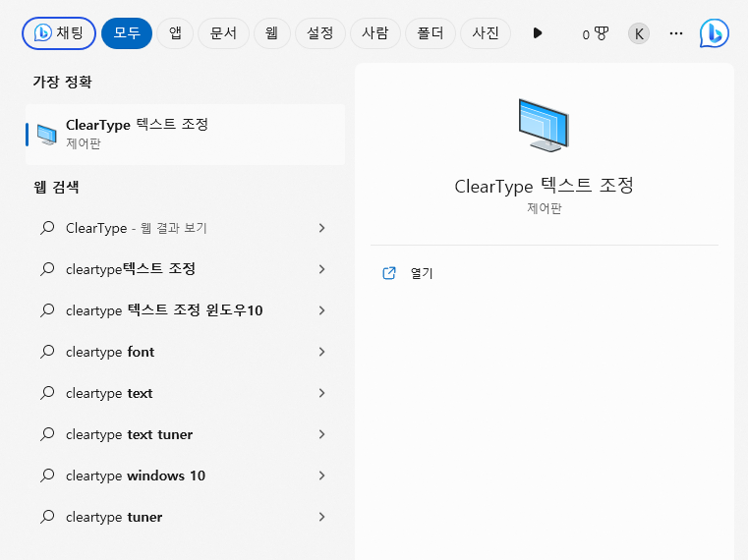Launch Bing chat icon at top right
This screenshot has height=560, width=748.
[715, 33]
